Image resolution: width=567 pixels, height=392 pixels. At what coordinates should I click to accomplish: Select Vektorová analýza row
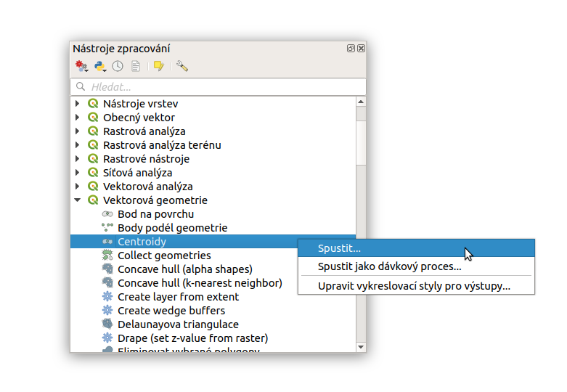tap(213, 187)
